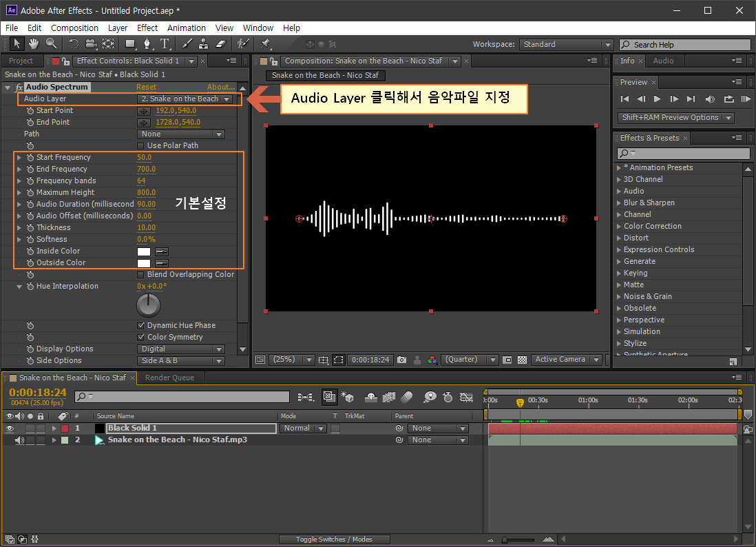Screen dimensions: 756x547
Task: Jump to first frame in Preview
Action: click(624, 99)
